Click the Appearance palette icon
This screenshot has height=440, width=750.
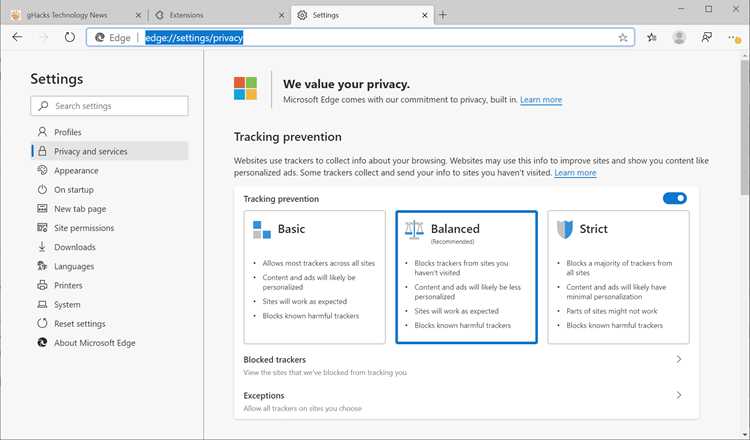[x=42, y=170]
